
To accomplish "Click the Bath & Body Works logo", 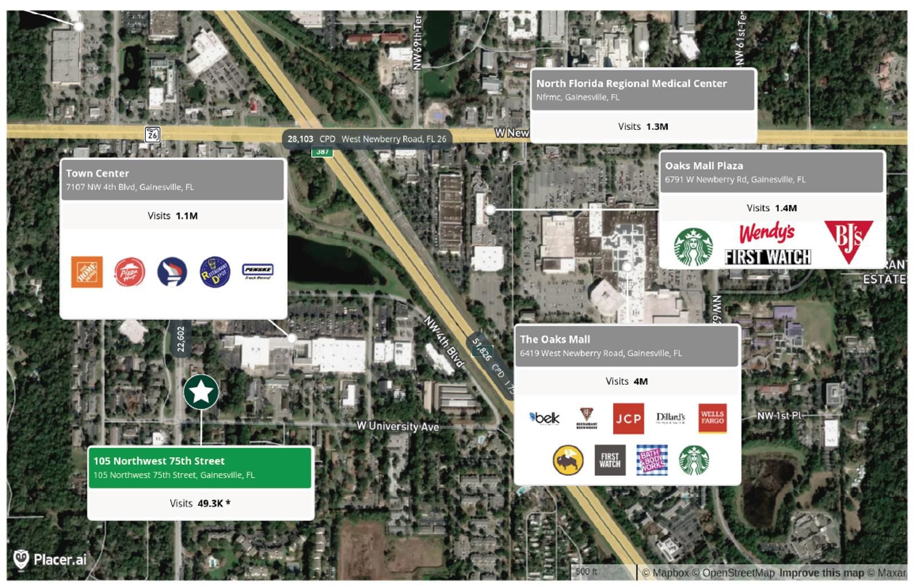I will click(x=652, y=460).
